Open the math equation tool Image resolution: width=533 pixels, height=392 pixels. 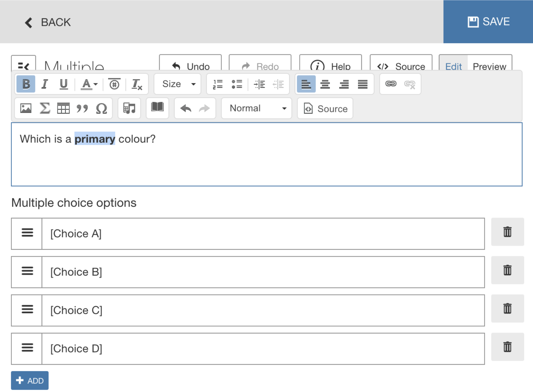point(45,108)
